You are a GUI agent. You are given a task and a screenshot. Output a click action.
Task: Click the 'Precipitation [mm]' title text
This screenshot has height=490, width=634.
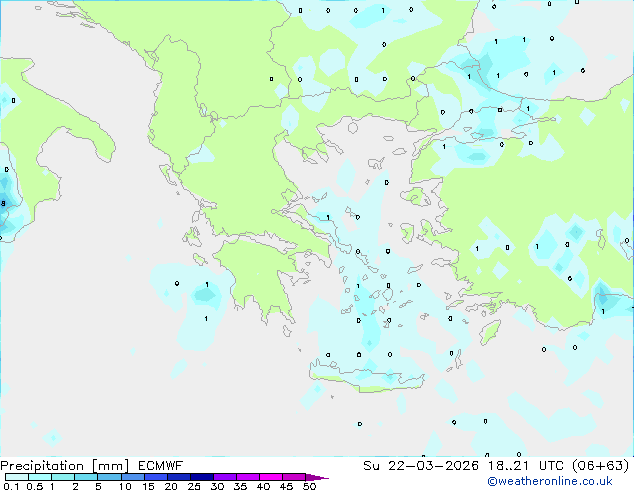tap(64, 466)
